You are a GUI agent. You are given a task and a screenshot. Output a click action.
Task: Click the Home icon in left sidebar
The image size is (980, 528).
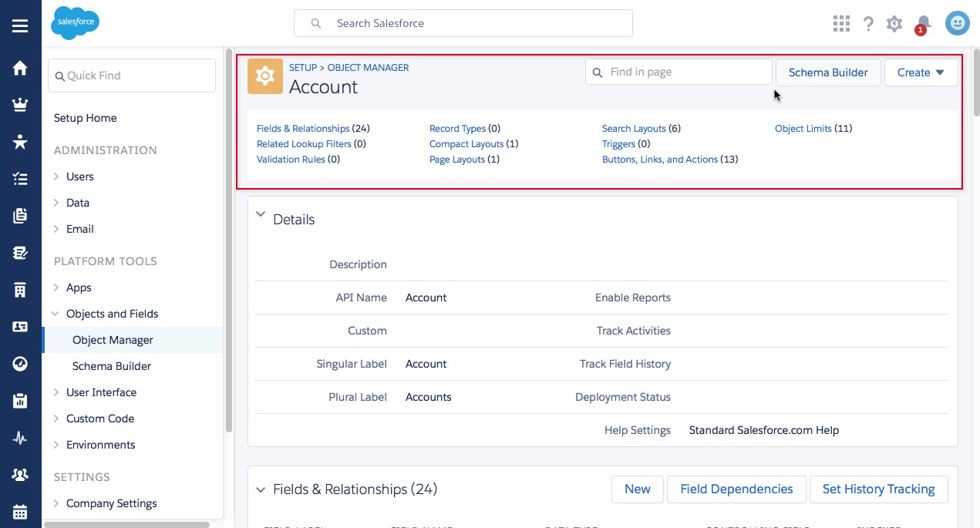point(20,69)
